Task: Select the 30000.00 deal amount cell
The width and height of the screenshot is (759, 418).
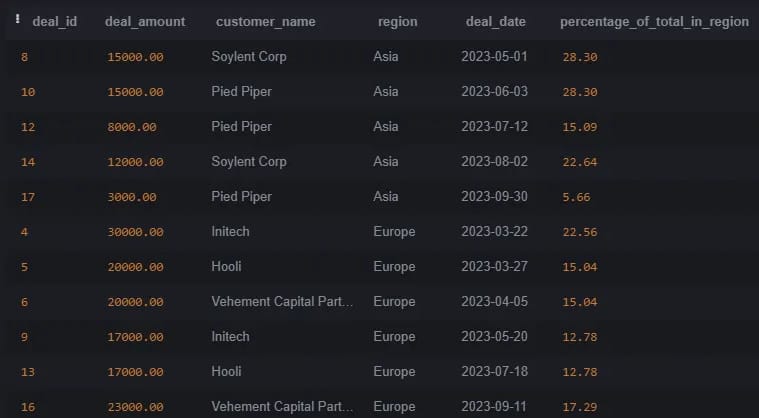Action: (135, 232)
